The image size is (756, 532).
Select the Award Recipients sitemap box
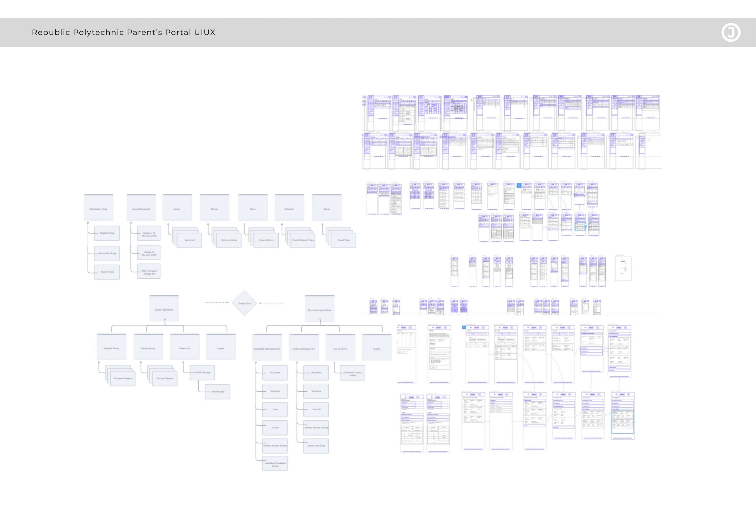[141, 208]
